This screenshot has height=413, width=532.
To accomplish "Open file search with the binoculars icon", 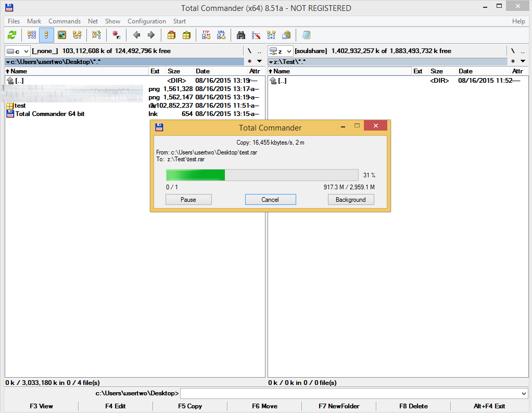I will click(241, 35).
